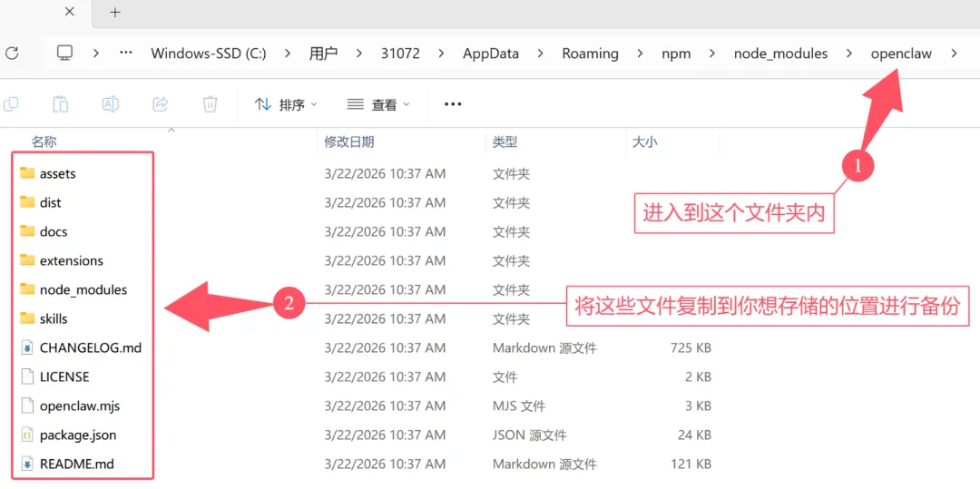Sort by 修改日期 column header
The image size is (980, 489).
pyautogui.click(x=348, y=142)
